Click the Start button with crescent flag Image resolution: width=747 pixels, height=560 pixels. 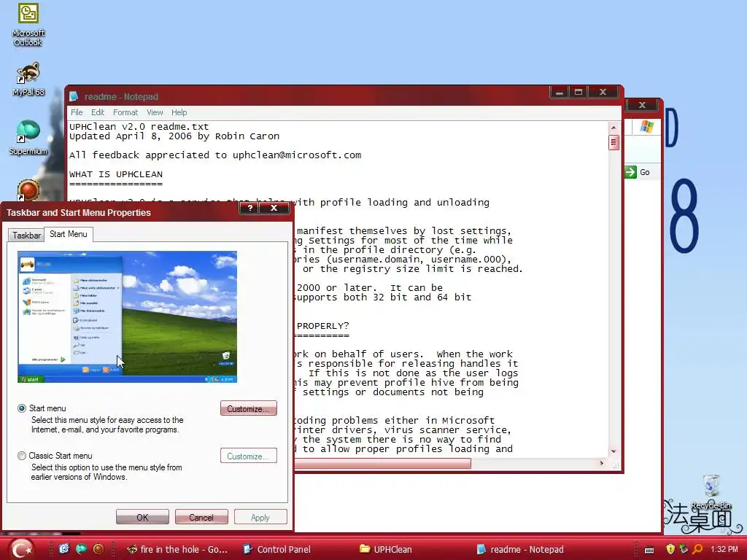coord(21,548)
